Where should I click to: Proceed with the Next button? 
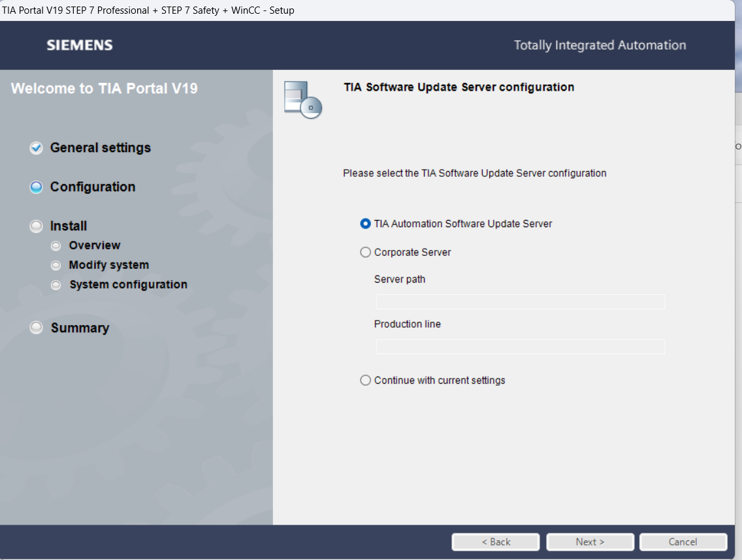click(590, 542)
